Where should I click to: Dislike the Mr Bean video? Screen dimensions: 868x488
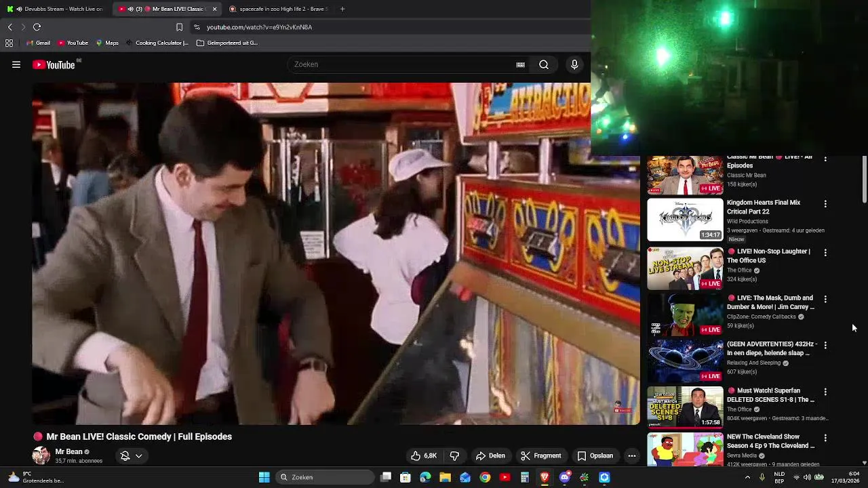pos(454,455)
